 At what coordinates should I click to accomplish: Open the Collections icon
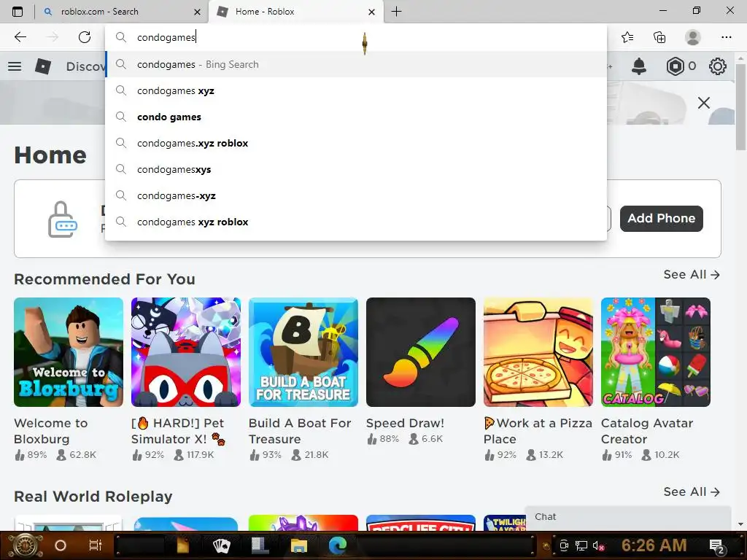click(659, 37)
